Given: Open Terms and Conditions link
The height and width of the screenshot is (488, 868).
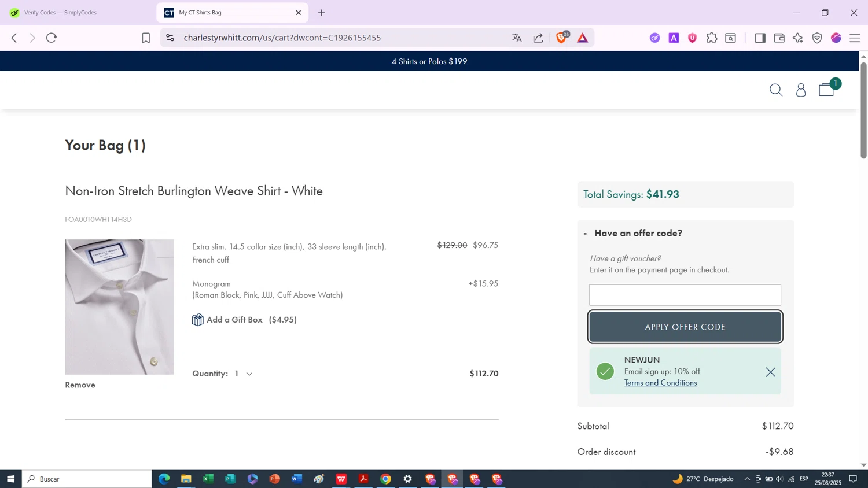Looking at the screenshot, I should point(660,383).
